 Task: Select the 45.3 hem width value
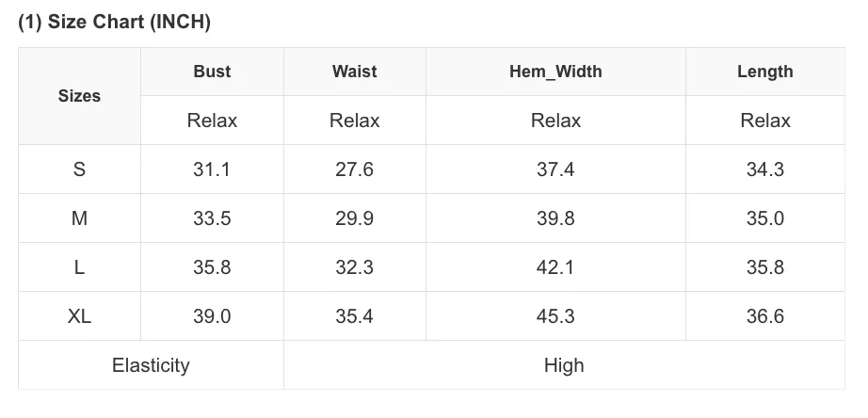pyautogui.click(x=555, y=316)
